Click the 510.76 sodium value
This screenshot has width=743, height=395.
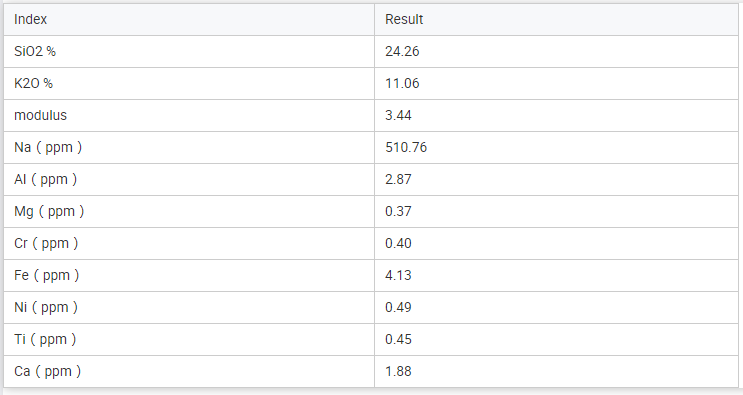[x=406, y=147]
